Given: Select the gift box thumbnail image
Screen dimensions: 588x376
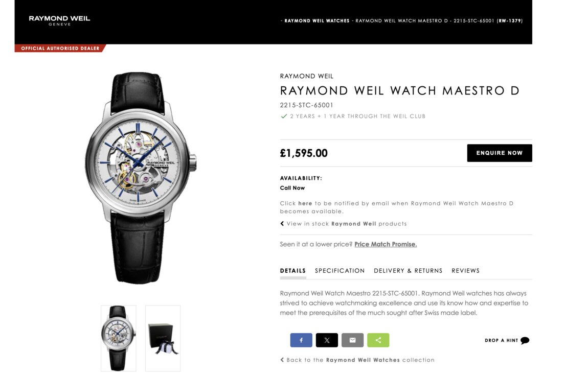Looking at the screenshot, I should (x=163, y=338).
